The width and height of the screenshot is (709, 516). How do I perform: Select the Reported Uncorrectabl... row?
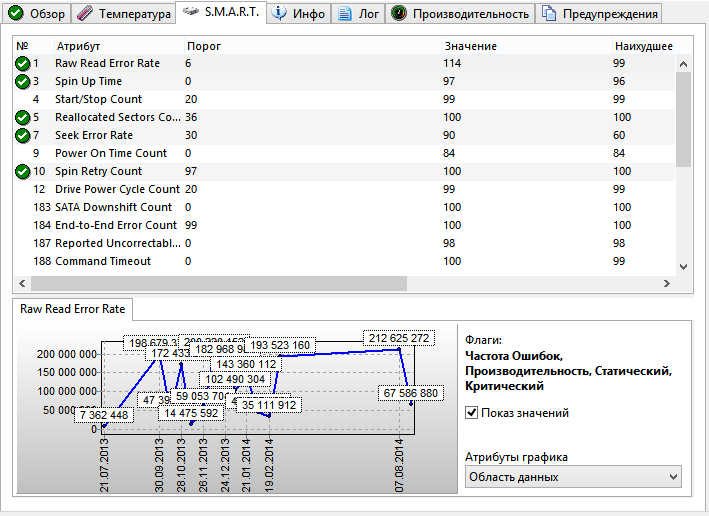pos(344,244)
